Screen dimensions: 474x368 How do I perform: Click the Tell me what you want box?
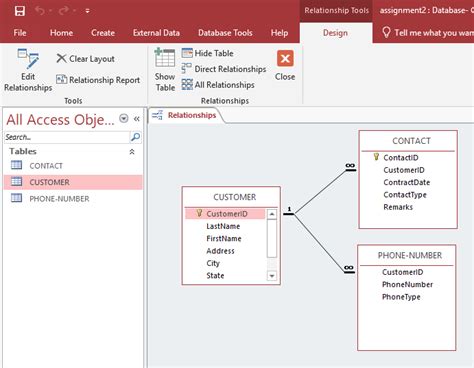coord(427,33)
